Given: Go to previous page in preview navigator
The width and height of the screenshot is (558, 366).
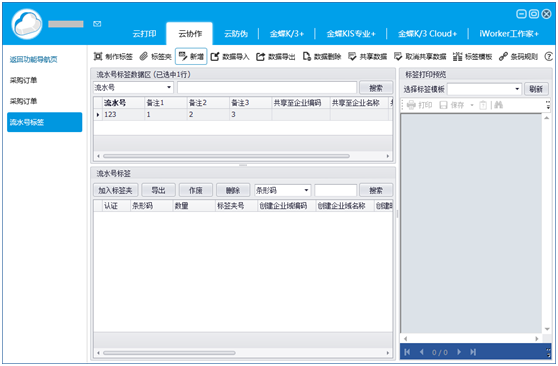Looking at the screenshot, I should tap(422, 352).
